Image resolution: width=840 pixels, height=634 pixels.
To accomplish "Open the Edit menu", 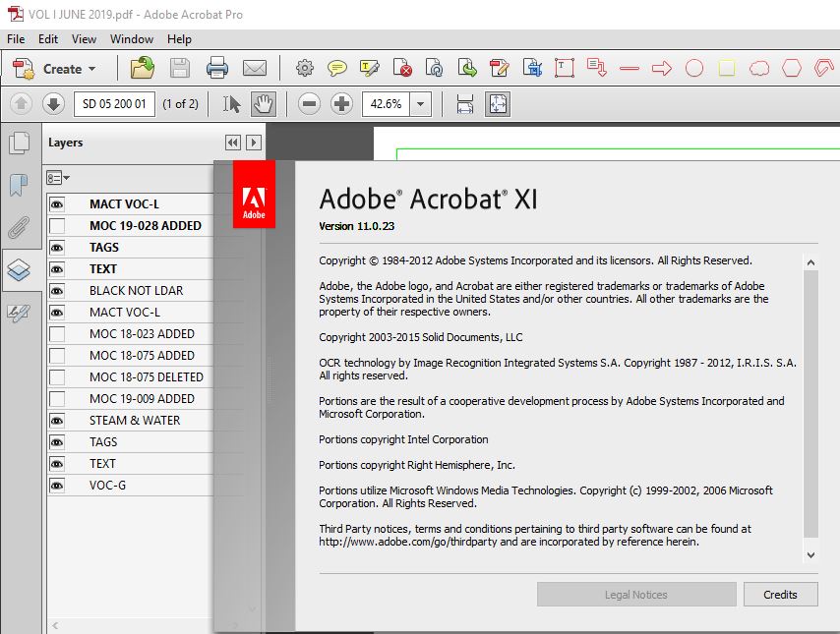I will coord(47,39).
